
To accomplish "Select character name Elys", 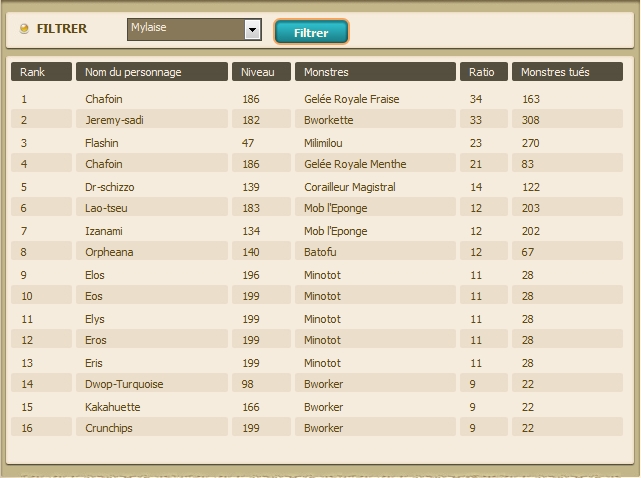I will [x=95, y=319].
